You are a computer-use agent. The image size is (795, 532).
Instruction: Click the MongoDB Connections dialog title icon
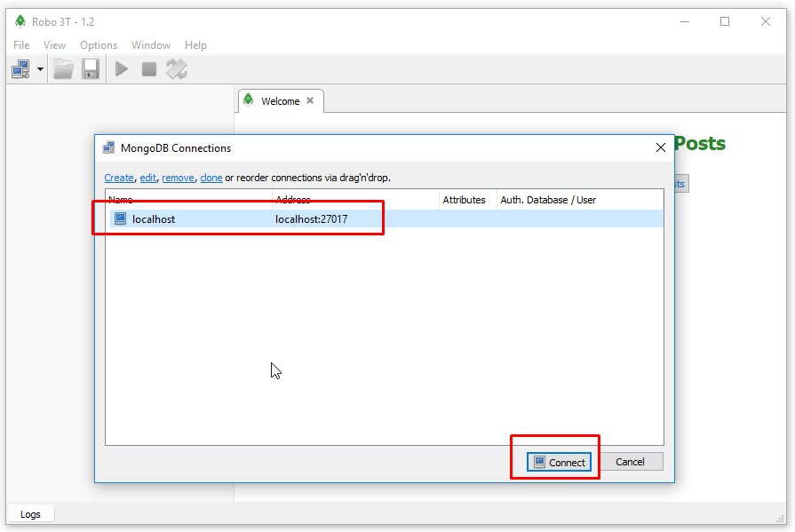108,148
